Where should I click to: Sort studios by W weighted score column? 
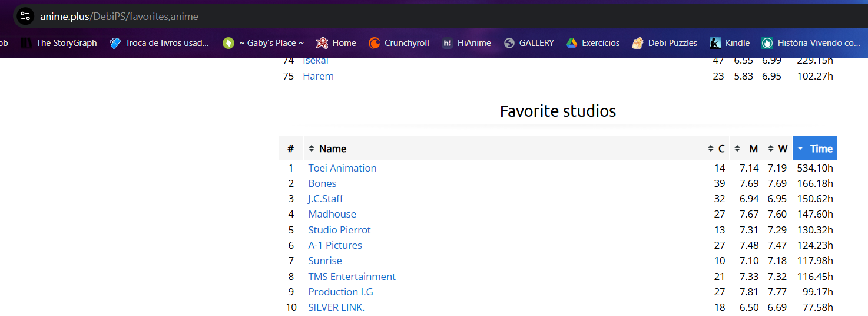click(x=778, y=149)
